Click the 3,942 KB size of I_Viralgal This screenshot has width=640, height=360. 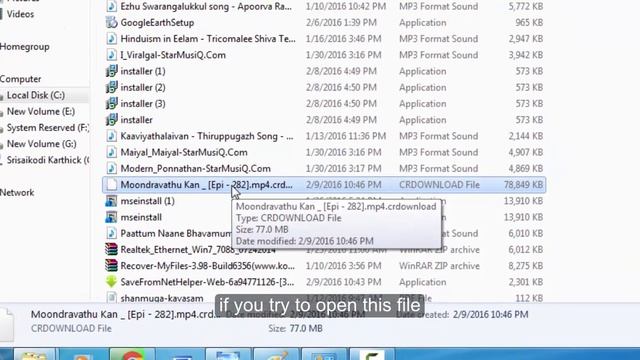tap(526, 55)
